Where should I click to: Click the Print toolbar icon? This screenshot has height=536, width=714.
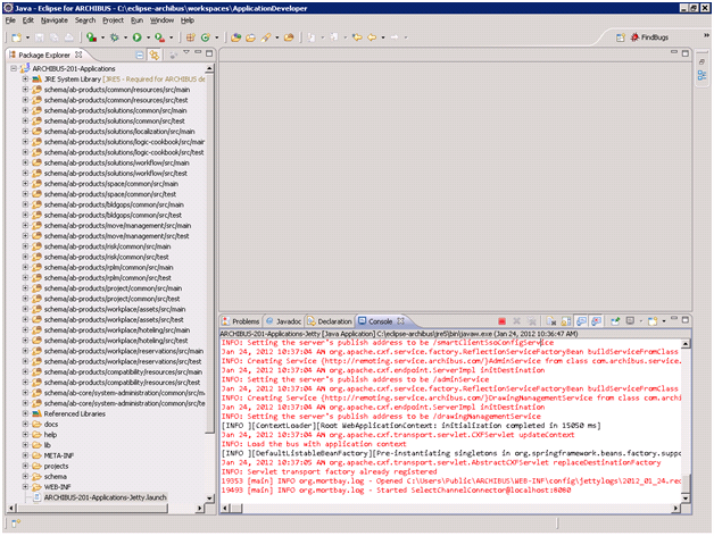[69, 38]
